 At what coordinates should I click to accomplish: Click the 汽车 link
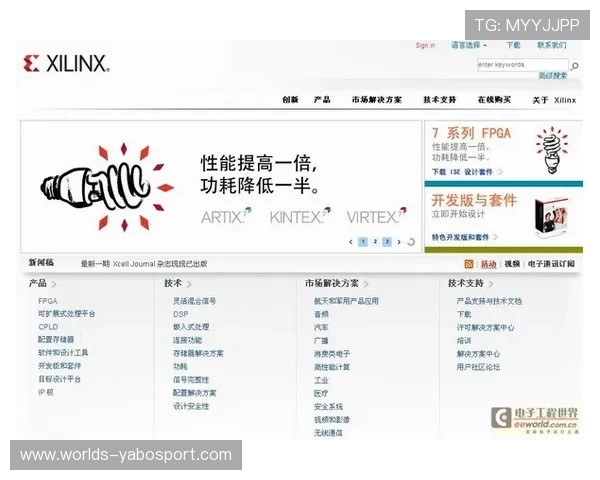coord(321,327)
